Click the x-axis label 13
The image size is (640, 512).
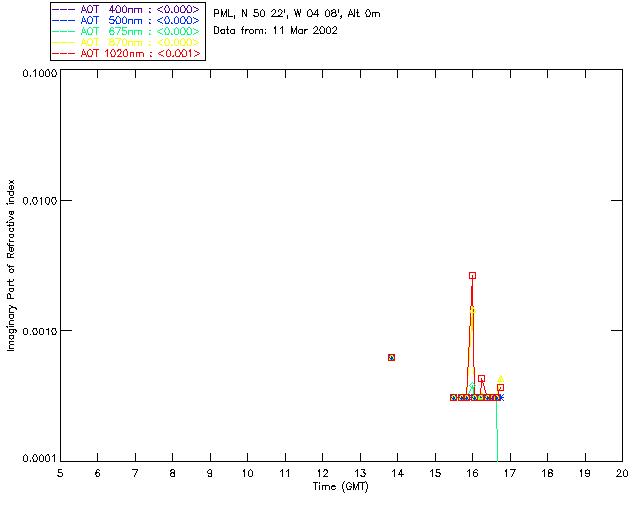(x=360, y=474)
